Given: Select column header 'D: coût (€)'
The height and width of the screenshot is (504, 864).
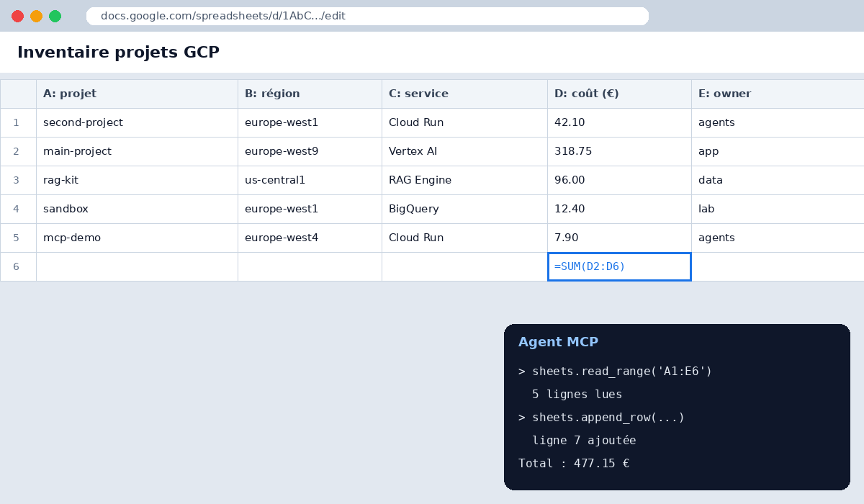Looking at the screenshot, I should pyautogui.click(x=619, y=94).
